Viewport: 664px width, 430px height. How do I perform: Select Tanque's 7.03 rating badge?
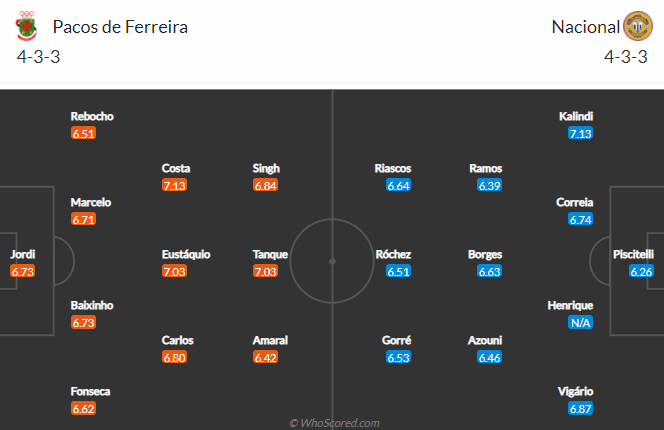pos(265,272)
